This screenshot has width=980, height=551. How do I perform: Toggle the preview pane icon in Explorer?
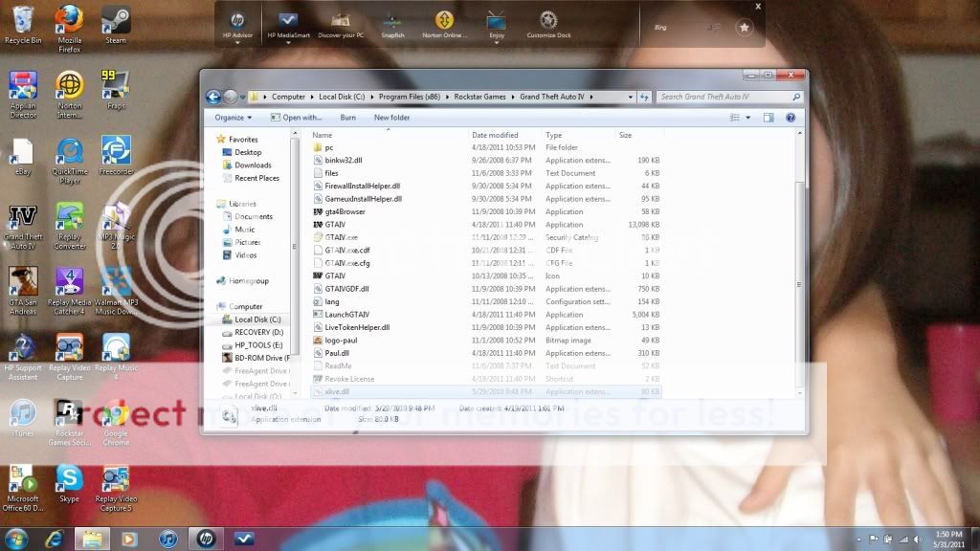coord(768,118)
